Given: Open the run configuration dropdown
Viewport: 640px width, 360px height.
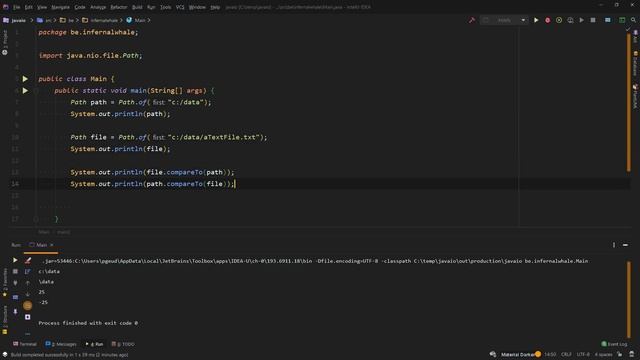Looking at the screenshot, I should click(x=504, y=20).
